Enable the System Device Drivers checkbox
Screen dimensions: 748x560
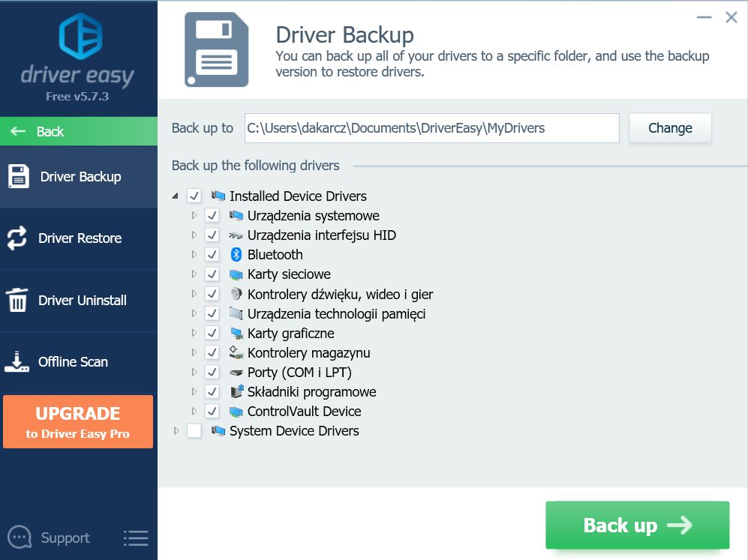point(194,430)
